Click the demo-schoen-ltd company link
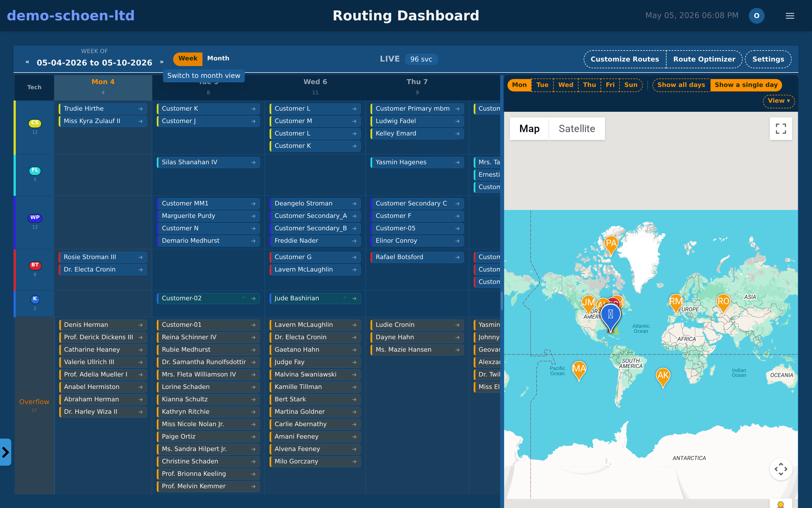Image resolution: width=812 pixels, height=508 pixels. (x=70, y=16)
